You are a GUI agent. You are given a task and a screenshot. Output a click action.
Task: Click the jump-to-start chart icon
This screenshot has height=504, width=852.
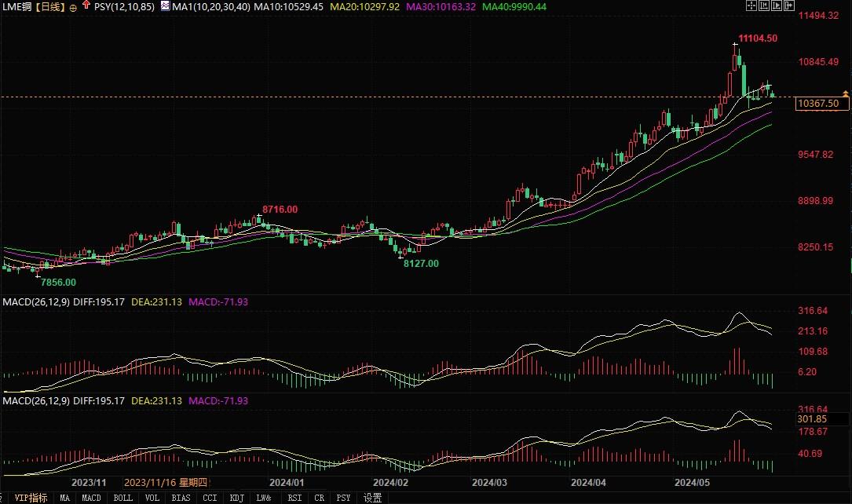point(764,5)
